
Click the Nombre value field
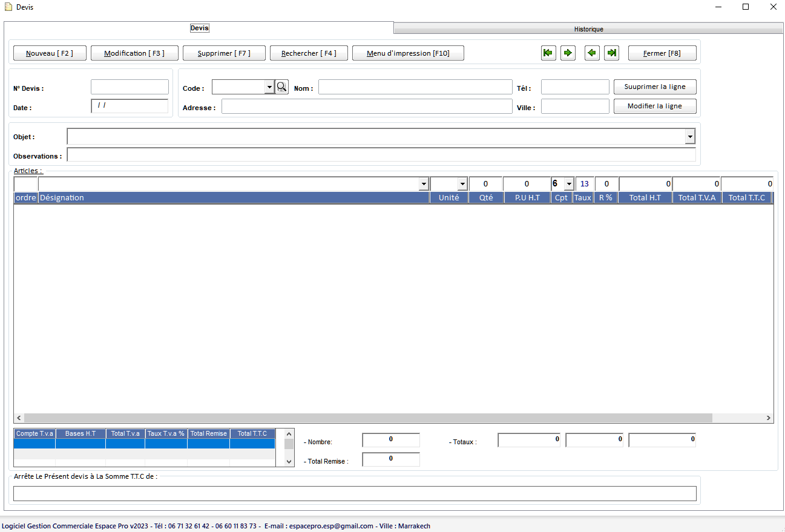pos(391,440)
